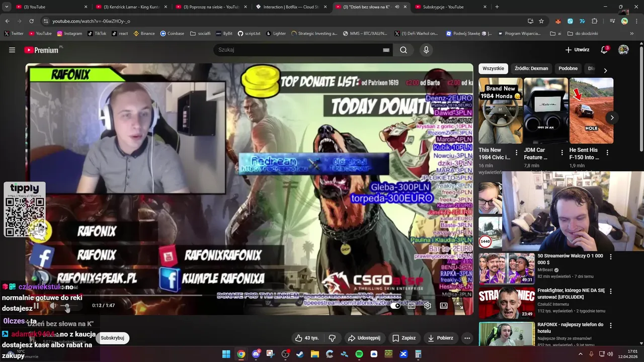Open options for 'He Sent His F-150' short
The width and height of the screenshot is (644, 362).
click(x=607, y=152)
